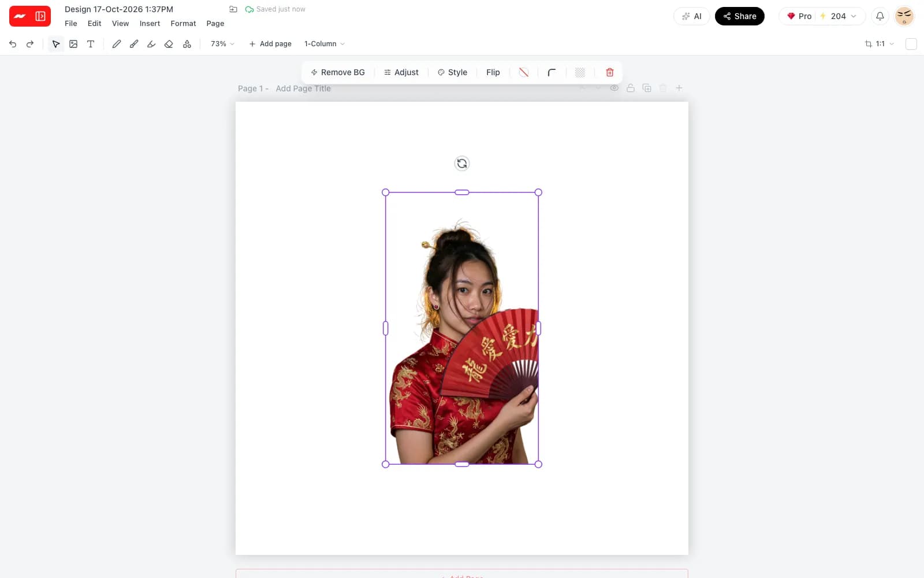Open the 1-Column layout dropdown
The height and width of the screenshot is (578, 924).
point(325,44)
